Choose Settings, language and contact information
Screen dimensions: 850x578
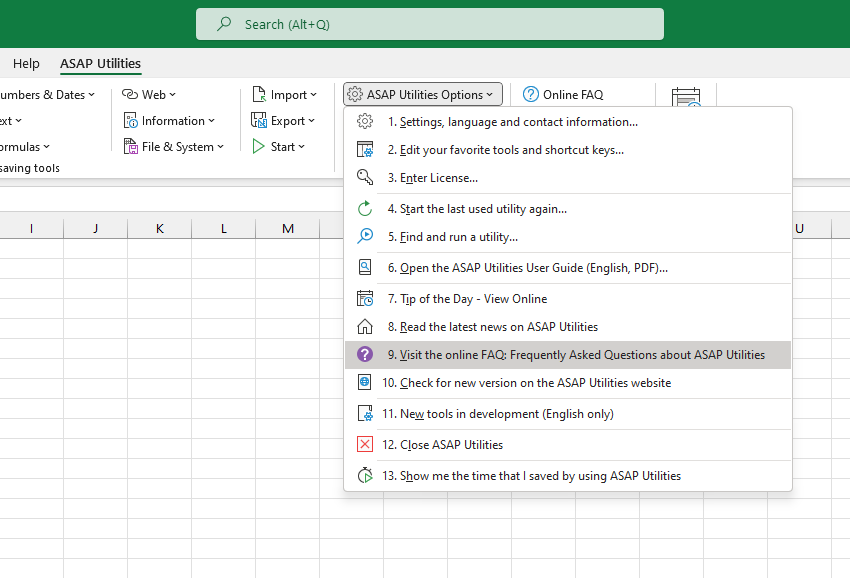(x=568, y=121)
